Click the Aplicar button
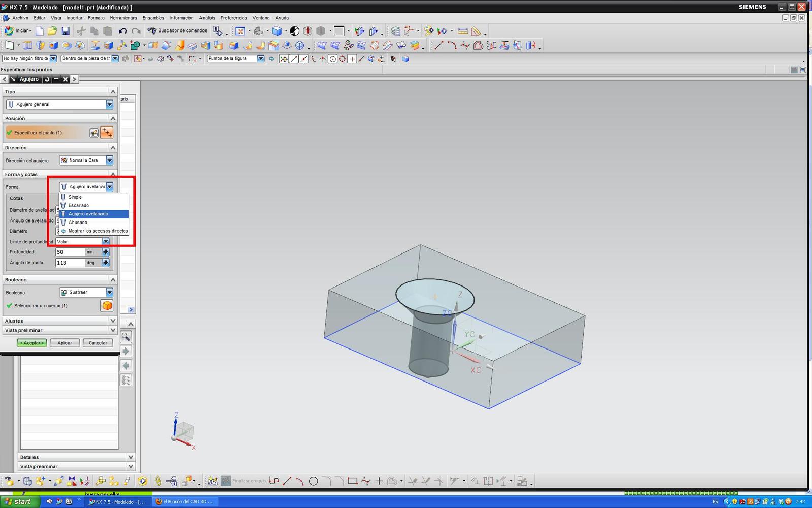 (x=64, y=343)
